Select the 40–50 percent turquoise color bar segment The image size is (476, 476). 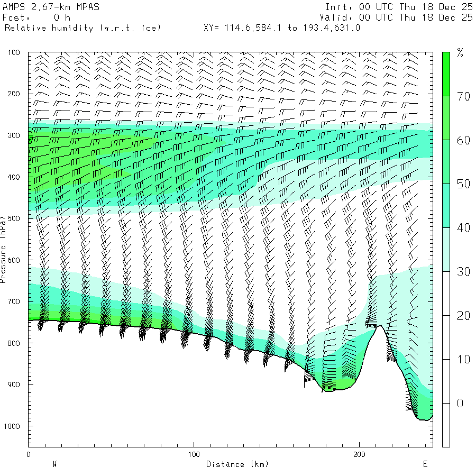coord(446,206)
